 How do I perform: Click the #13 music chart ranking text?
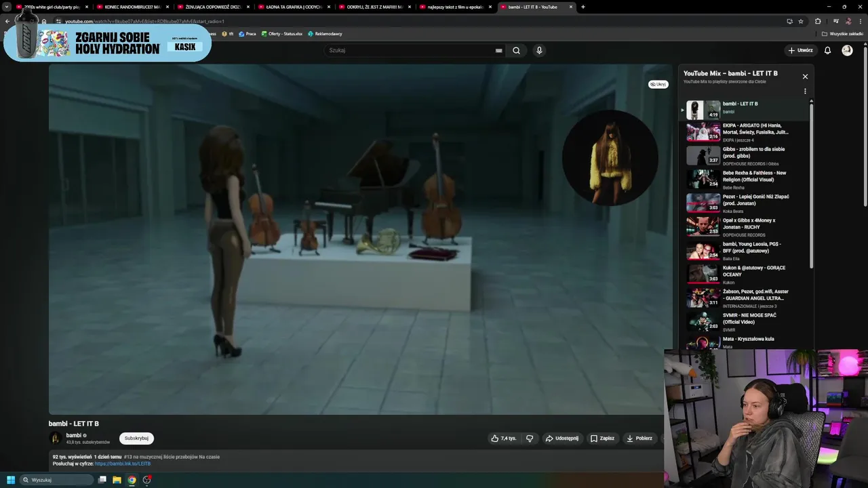(x=172, y=457)
